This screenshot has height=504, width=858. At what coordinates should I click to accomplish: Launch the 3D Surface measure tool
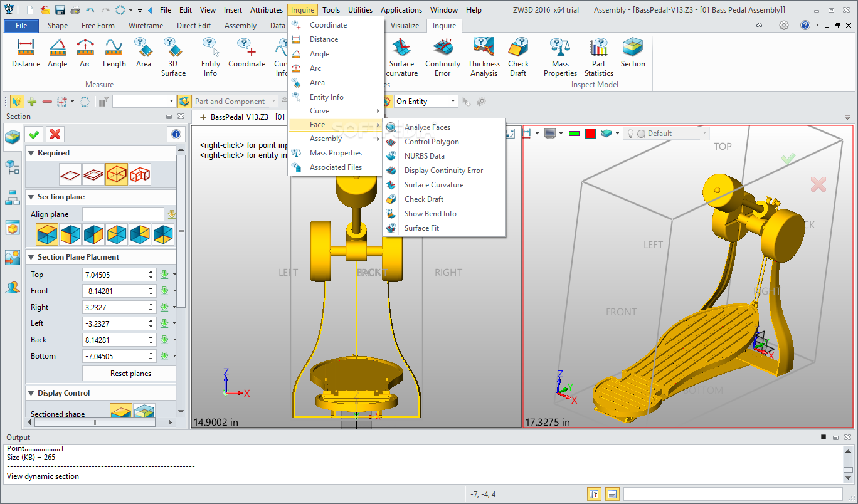pos(173,57)
